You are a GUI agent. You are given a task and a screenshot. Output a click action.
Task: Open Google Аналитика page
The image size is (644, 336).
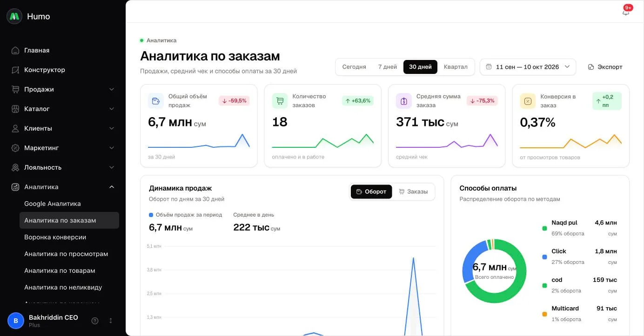click(69, 204)
